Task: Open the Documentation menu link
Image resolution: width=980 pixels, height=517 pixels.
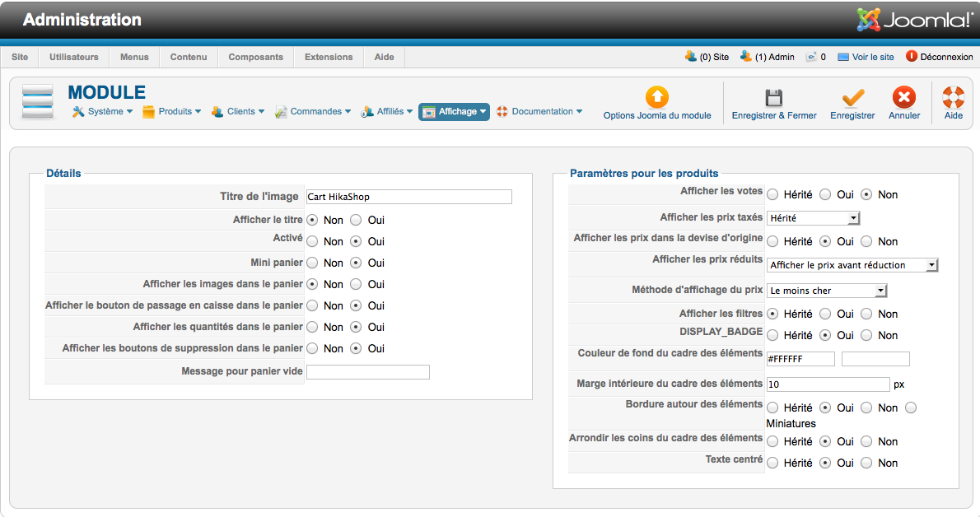Action: 541,112
